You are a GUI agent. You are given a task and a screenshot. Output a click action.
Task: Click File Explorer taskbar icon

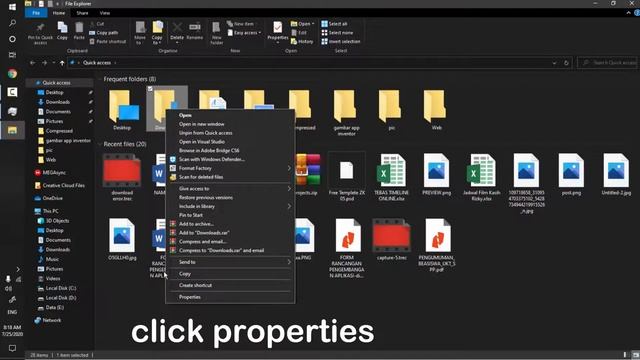pos(12,130)
